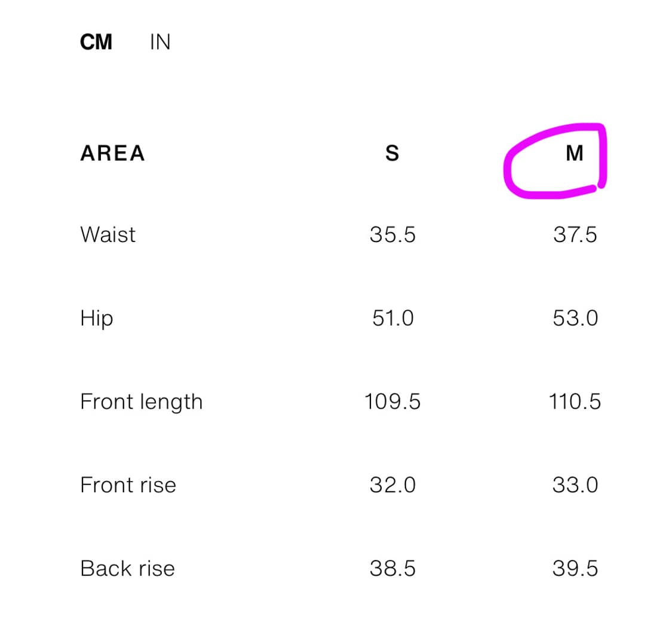Click the 39.5 back rise value
Viewport: 672px width, 625px height.
(575, 568)
